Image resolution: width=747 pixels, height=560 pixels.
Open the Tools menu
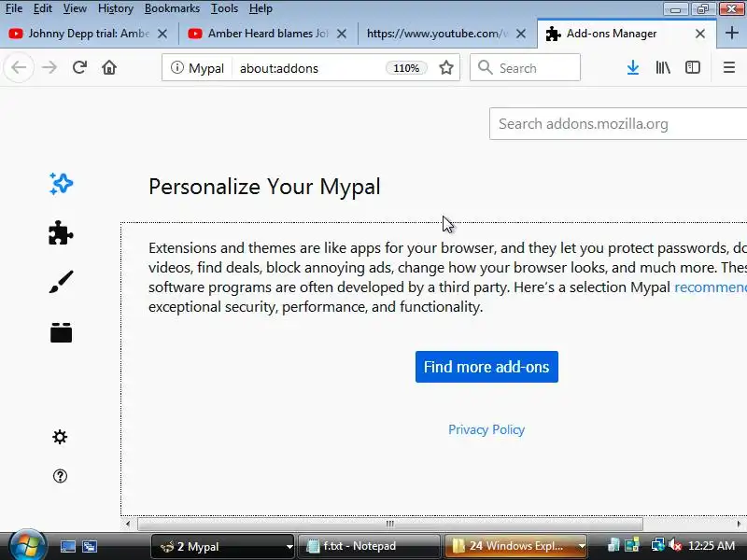(x=224, y=8)
